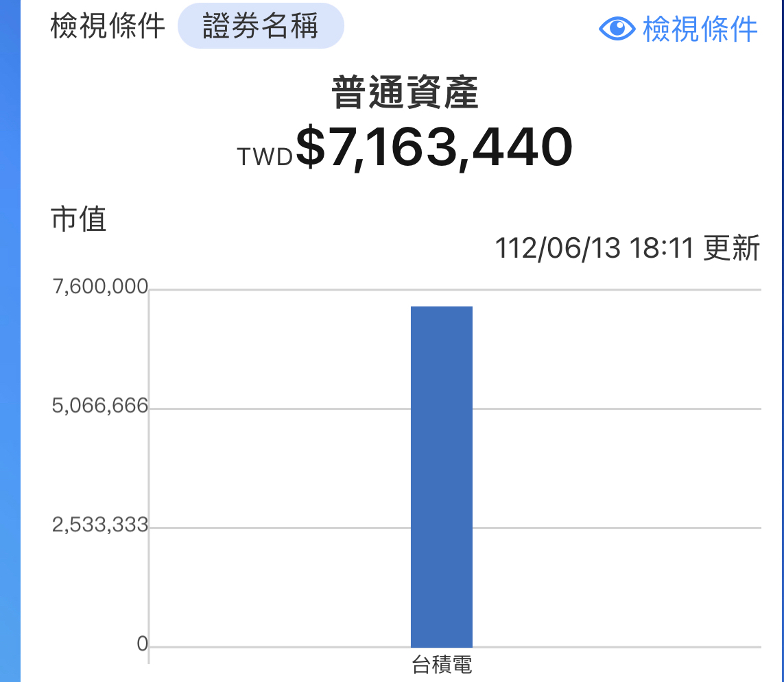Click the top gridline right of the bar
784x682 pixels.
click(617, 290)
